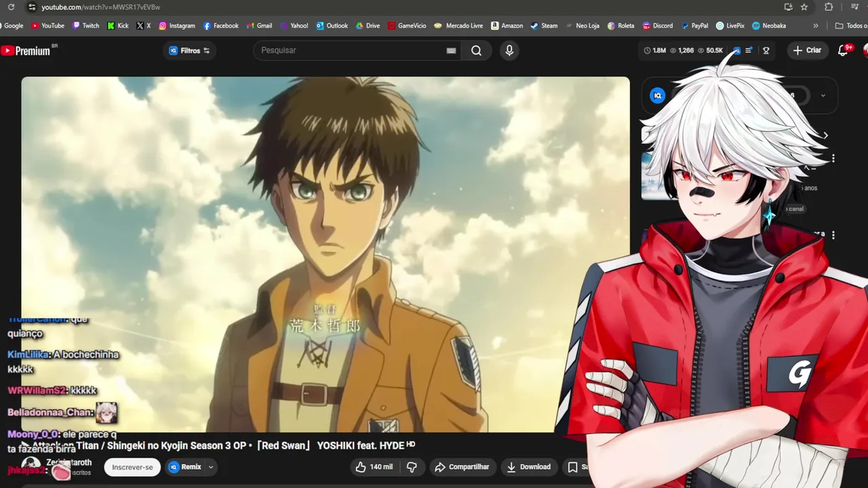Viewport: 868px width, 488px height.
Task: Open the Amazon bookmark
Action: coord(507,26)
